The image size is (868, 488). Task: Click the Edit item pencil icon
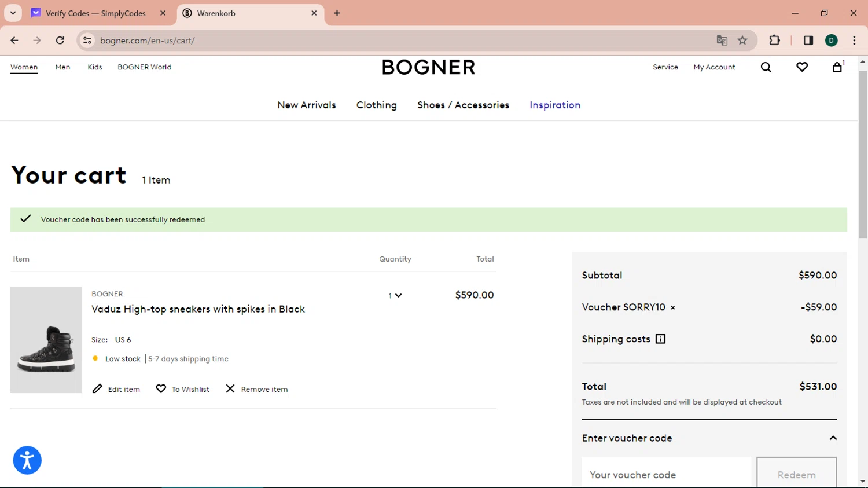coord(97,388)
